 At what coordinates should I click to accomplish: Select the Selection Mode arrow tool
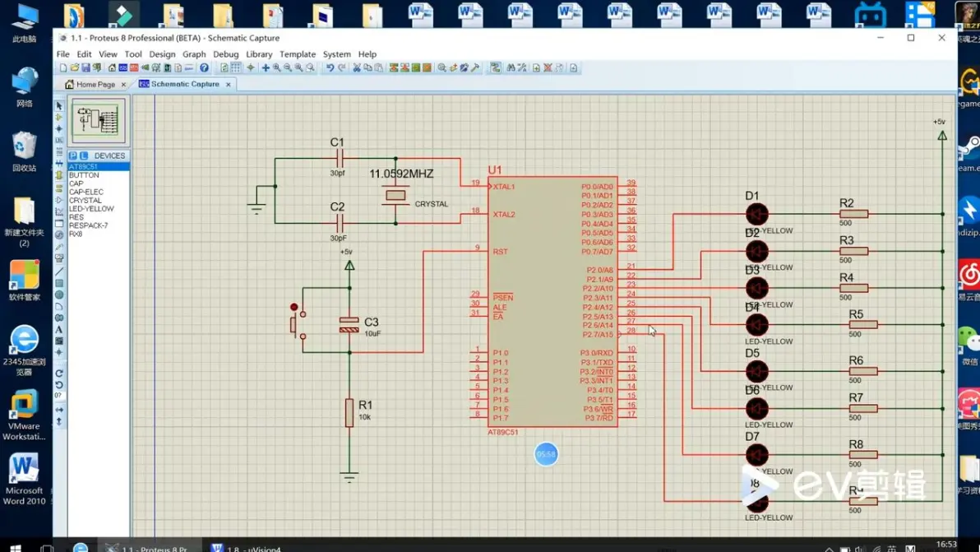click(x=59, y=106)
